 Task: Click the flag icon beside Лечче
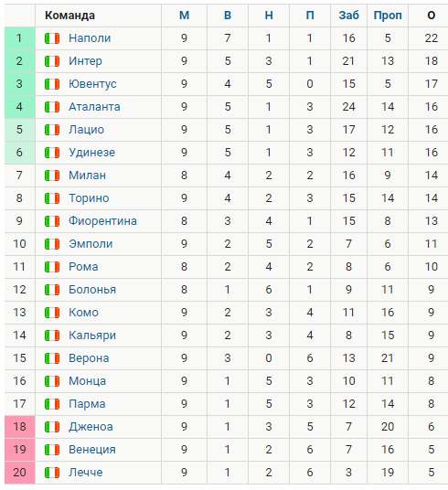[x=52, y=473]
